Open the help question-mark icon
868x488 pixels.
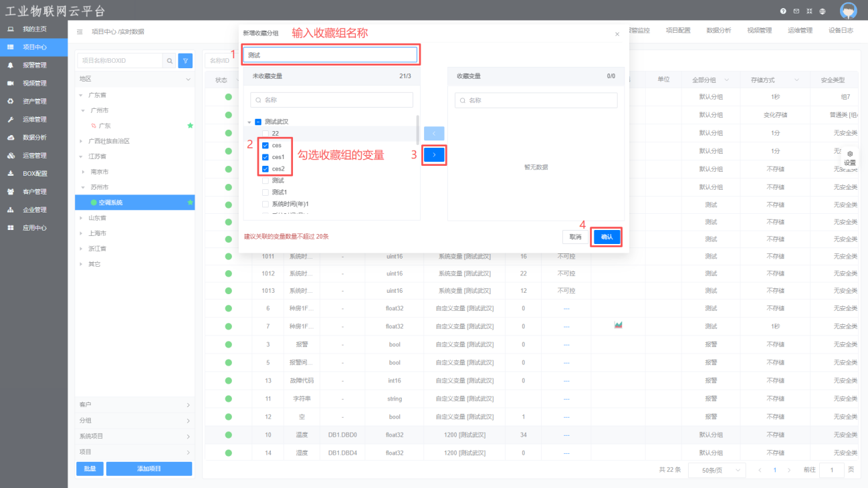[x=783, y=11]
